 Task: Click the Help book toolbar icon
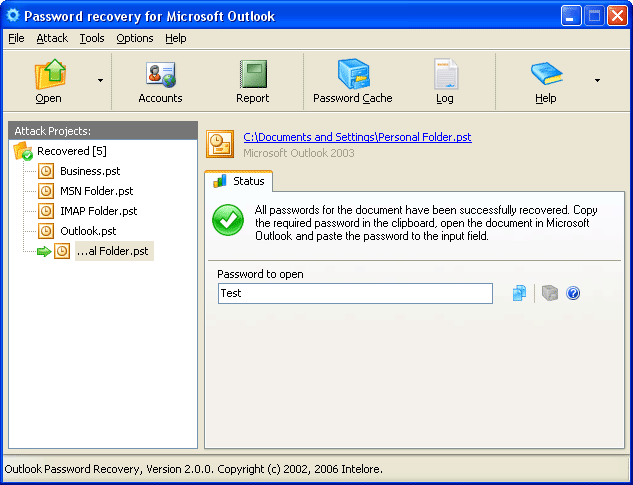coord(547,74)
